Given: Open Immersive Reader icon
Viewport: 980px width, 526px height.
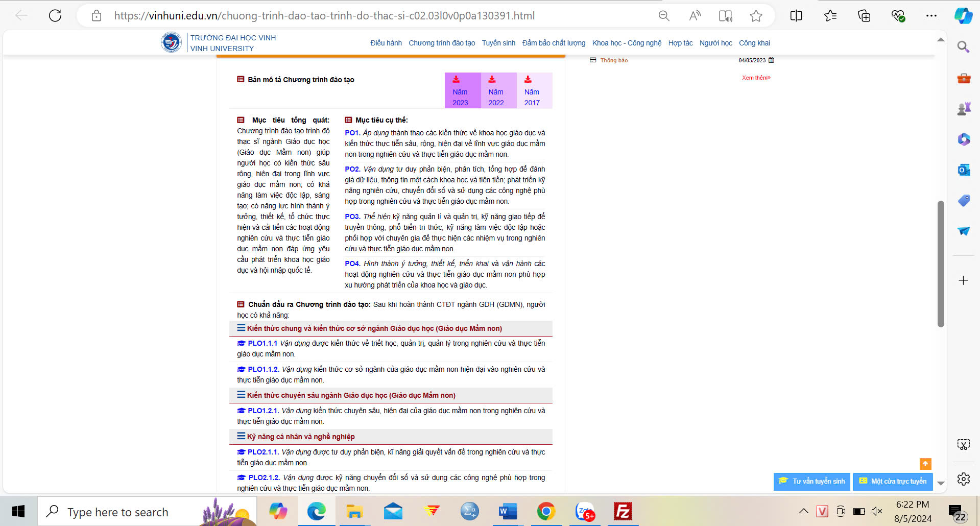Looking at the screenshot, I should [725, 16].
